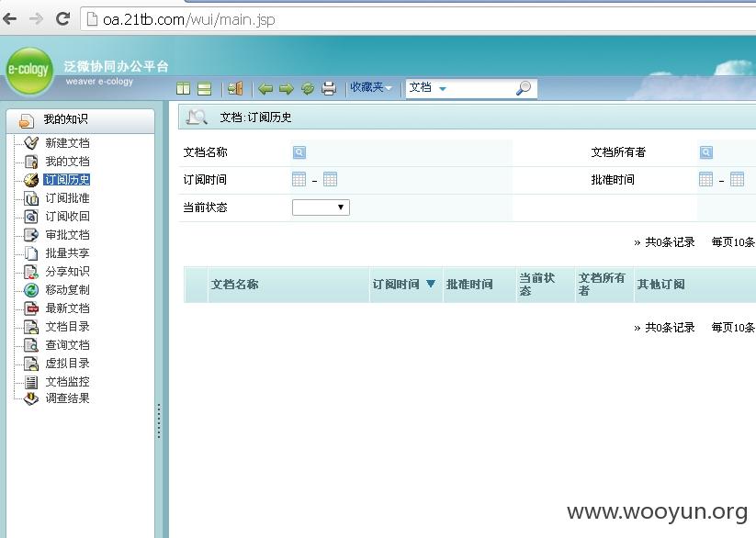
Task: Select 订阅历史 in the sidebar
Action: [67, 180]
